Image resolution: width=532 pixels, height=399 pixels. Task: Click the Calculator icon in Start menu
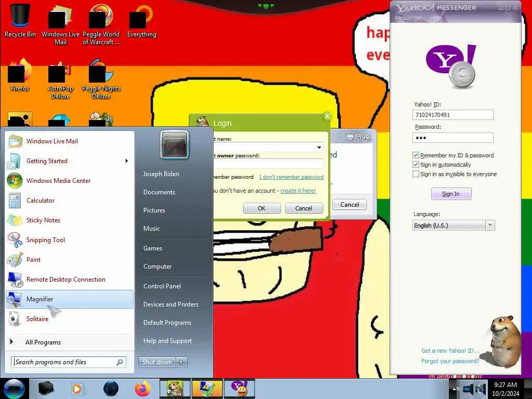[x=15, y=200]
